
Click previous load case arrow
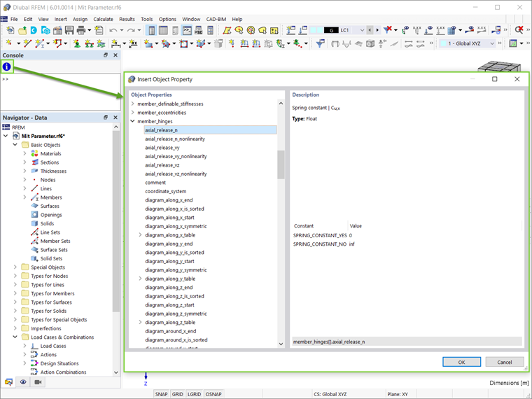(370, 30)
